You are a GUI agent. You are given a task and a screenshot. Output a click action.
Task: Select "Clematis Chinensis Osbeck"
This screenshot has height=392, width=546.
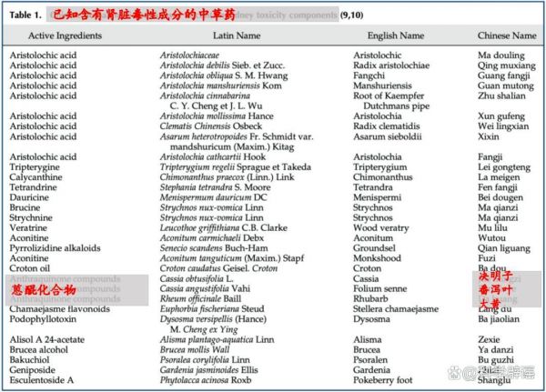point(211,126)
